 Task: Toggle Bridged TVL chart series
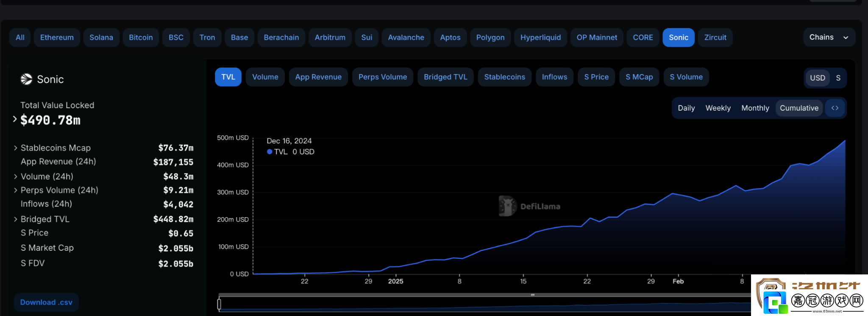click(x=445, y=77)
